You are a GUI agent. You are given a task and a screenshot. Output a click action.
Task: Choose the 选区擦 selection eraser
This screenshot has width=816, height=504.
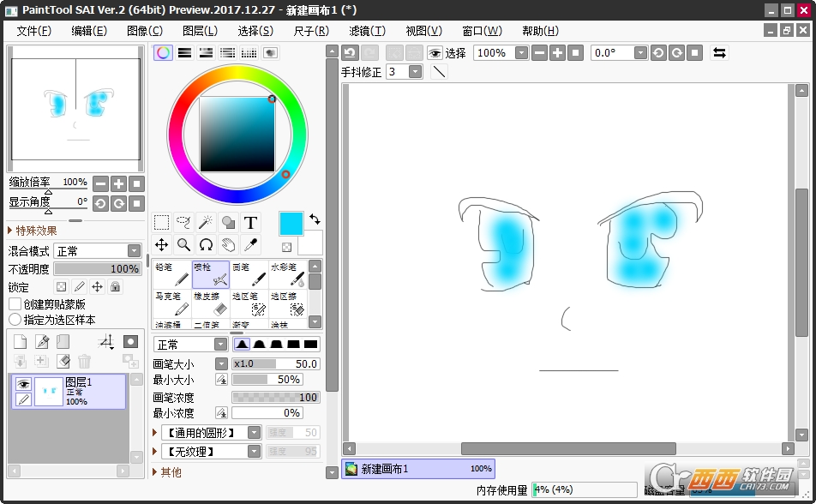pyautogui.click(x=288, y=303)
